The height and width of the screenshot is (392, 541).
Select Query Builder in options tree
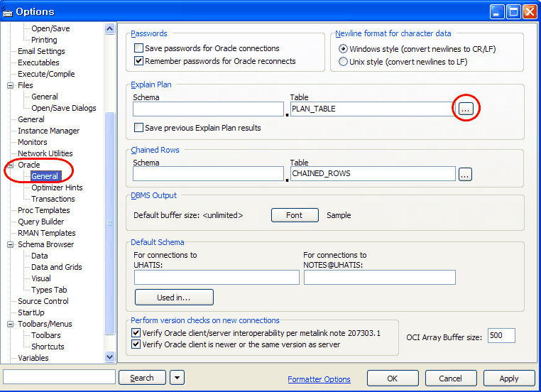[x=40, y=222]
